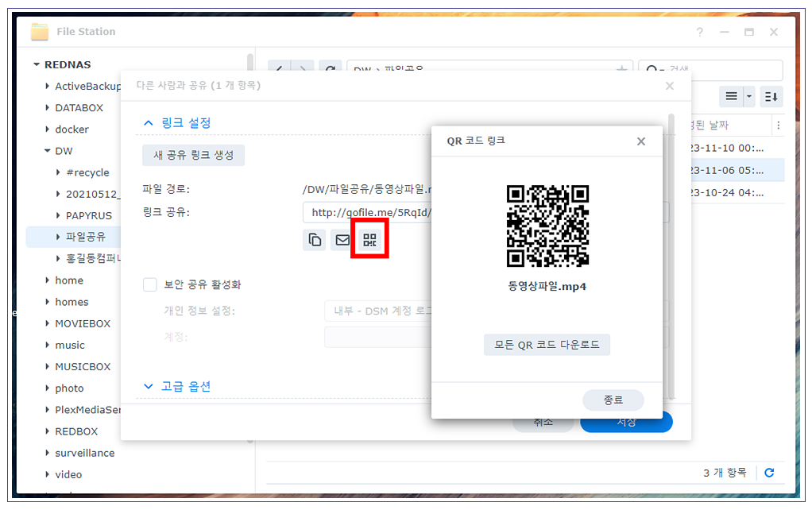The width and height of the screenshot is (812, 510).
Task: Click the 모든 QR 코드 다운로드 button
Action: 547,345
